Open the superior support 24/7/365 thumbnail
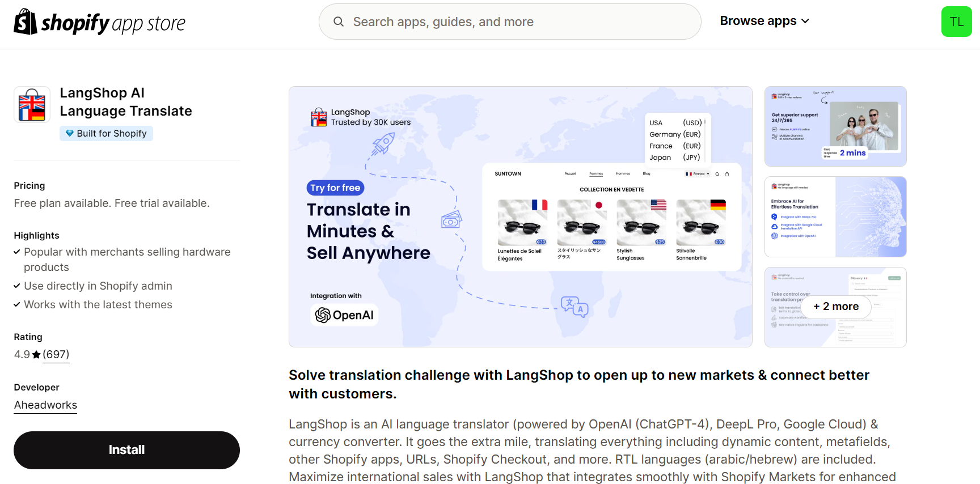980x484 pixels. [835, 126]
